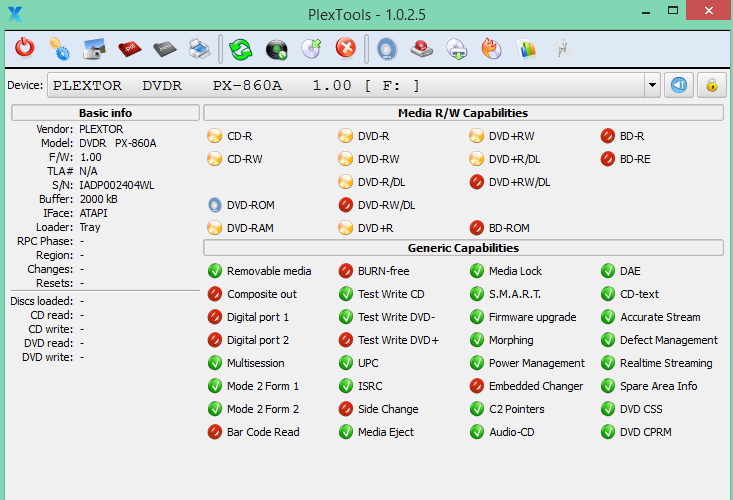The height and width of the screenshot is (500, 733).
Task: Open the flame burn disc icon
Action: pos(492,49)
